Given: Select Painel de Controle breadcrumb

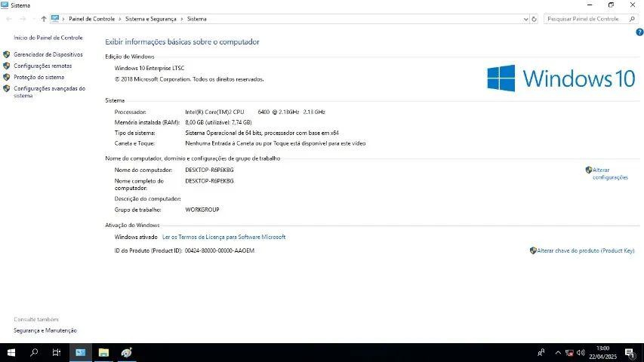Looking at the screenshot, I should pyautogui.click(x=91, y=19).
